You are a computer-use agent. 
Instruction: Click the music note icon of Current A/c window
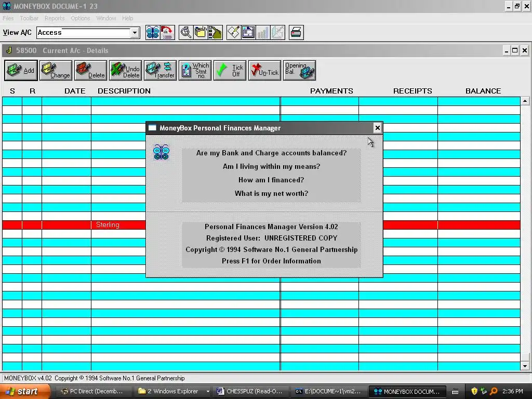[x=9, y=50]
